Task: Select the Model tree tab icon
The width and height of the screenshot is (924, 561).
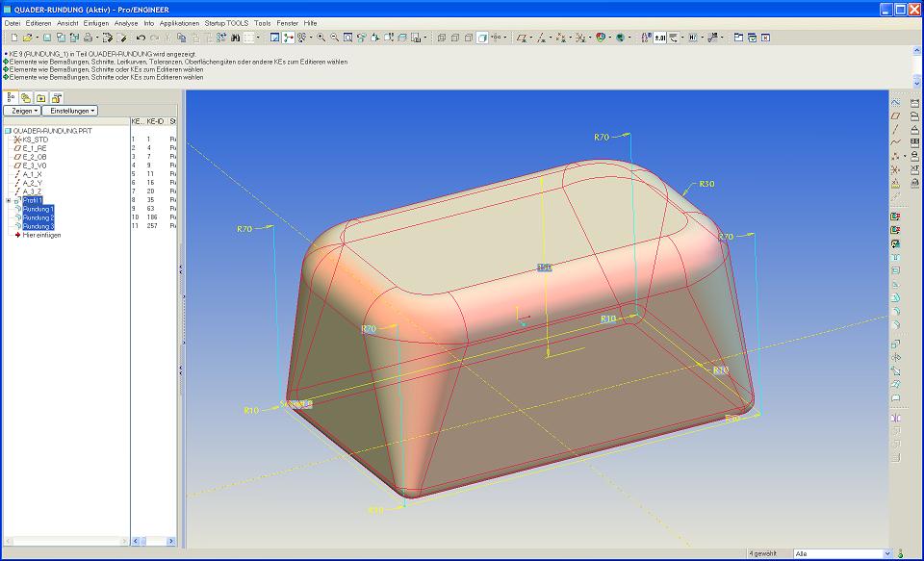Action: tap(10, 97)
